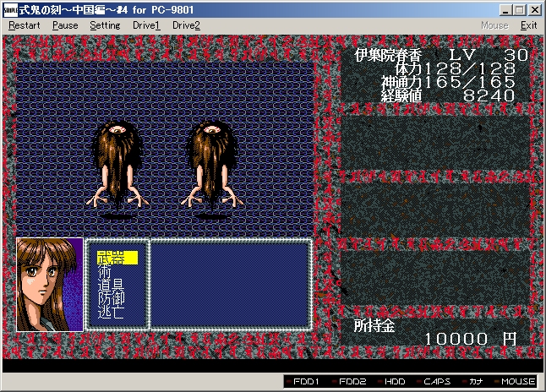Open the Drive1 menu

146,25
